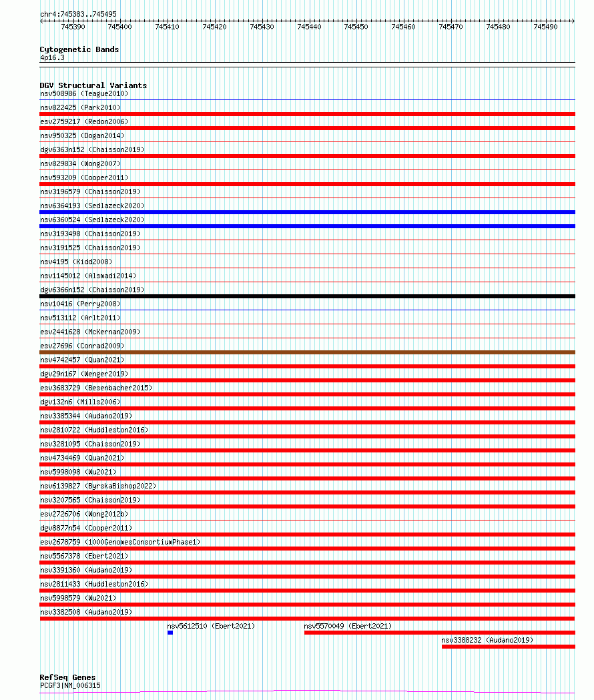This screenshot has height=700, width=594.
Task: Click nsv4195 (Kidd2008) label
Action: (76, 262)
